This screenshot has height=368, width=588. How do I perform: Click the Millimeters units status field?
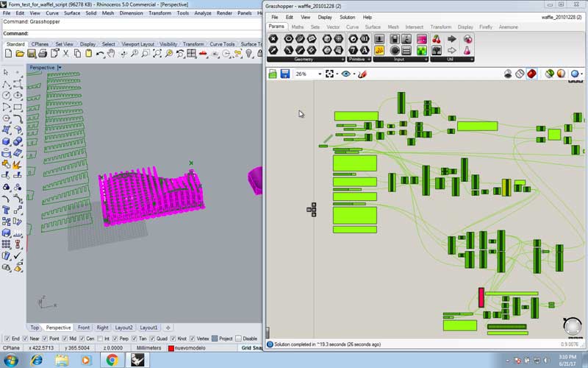pyautogui.click(x=148, y=348)
